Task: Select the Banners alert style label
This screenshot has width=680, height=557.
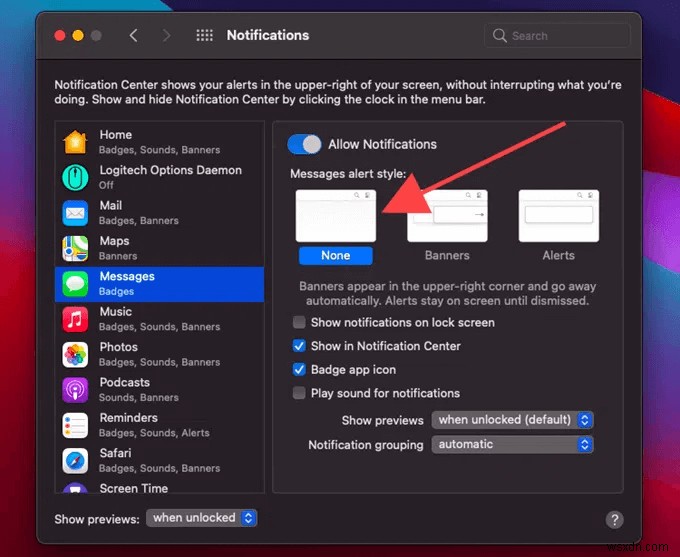Action: (447, 256)
